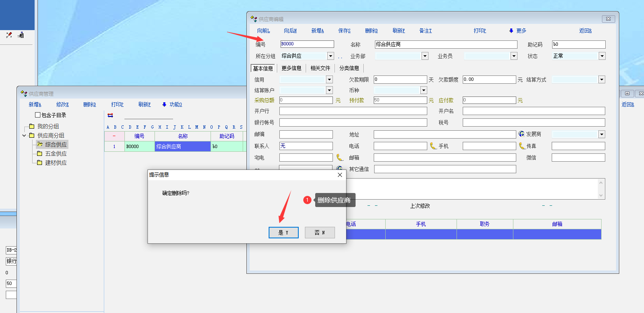Check the 包含子目录 checkbox
The width and height of the screenshot is (644, 313).
38,115
